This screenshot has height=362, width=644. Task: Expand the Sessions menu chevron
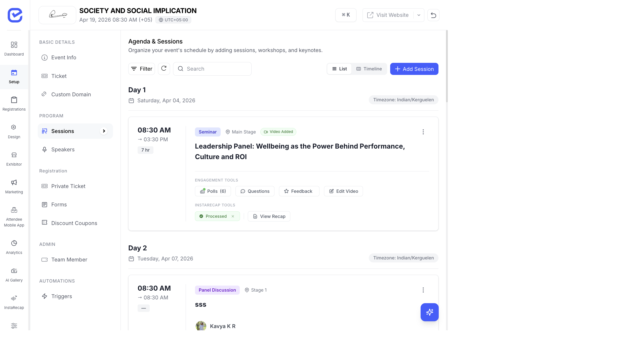(x=104, y=131)
